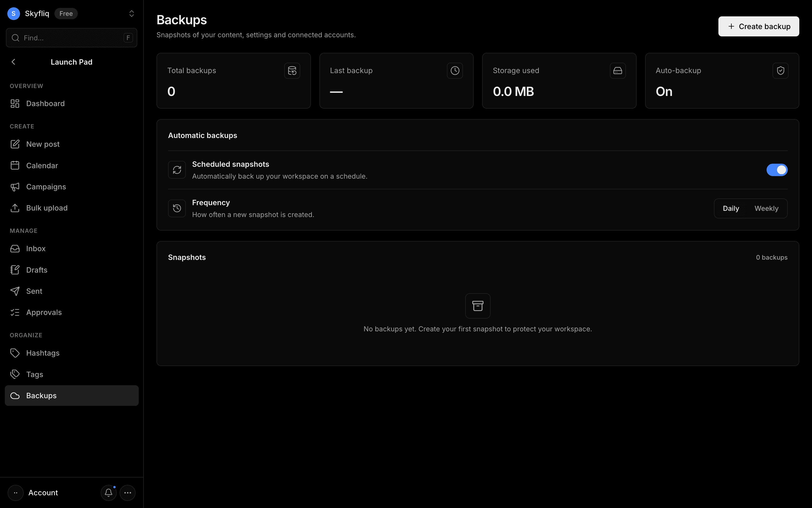
Task: Open the Inbox tray icon
Action: point(15,249)
